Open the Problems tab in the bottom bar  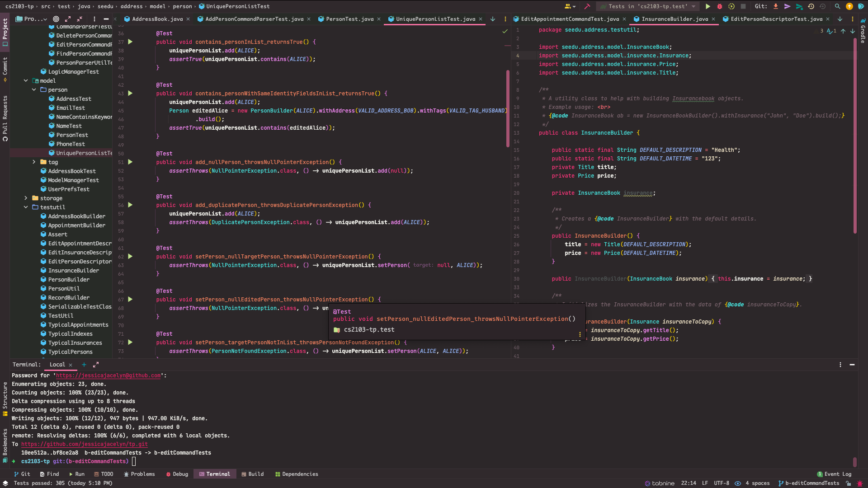[139, 474]
